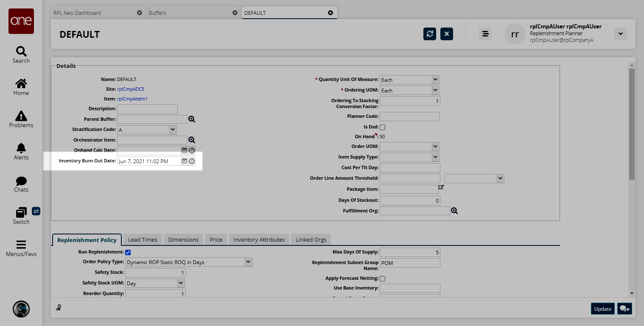Open Package Item external link icon
Image resolution: width=644 pixels, height=326 pixels.
[x=441, y=187]
